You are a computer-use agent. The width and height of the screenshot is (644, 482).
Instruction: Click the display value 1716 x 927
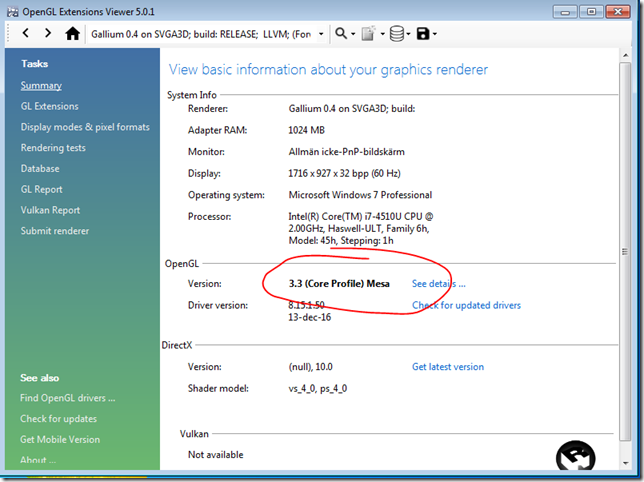click(344, 174)
